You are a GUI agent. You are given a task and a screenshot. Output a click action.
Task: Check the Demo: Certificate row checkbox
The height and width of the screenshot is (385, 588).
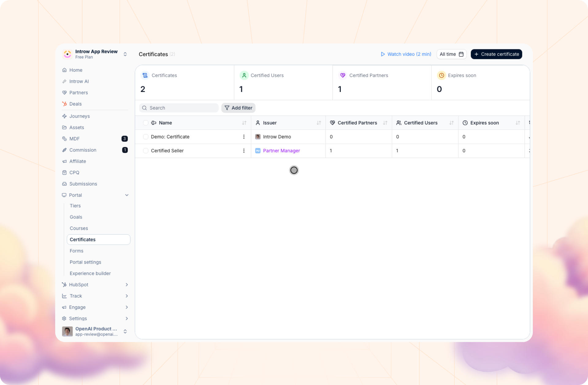146,137
